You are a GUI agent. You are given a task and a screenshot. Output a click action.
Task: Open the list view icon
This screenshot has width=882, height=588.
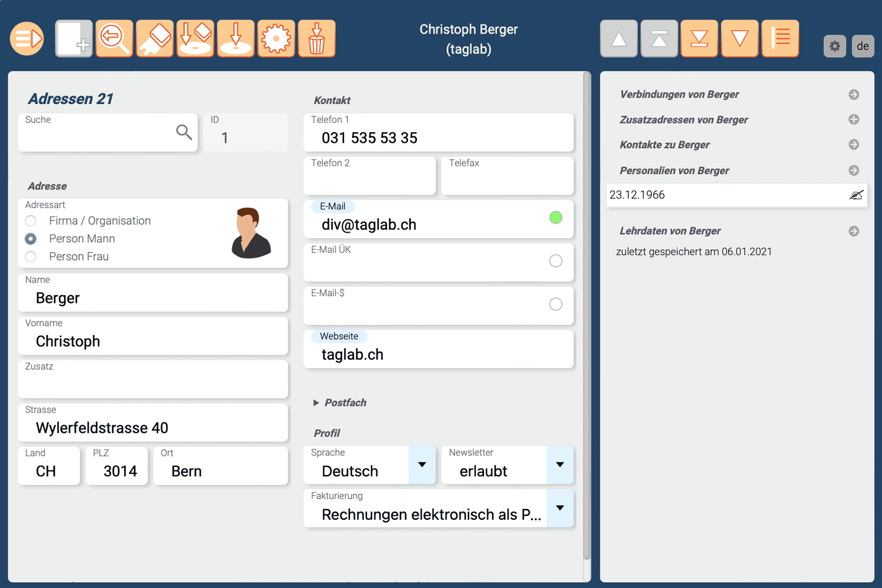(x=780, y=39)
